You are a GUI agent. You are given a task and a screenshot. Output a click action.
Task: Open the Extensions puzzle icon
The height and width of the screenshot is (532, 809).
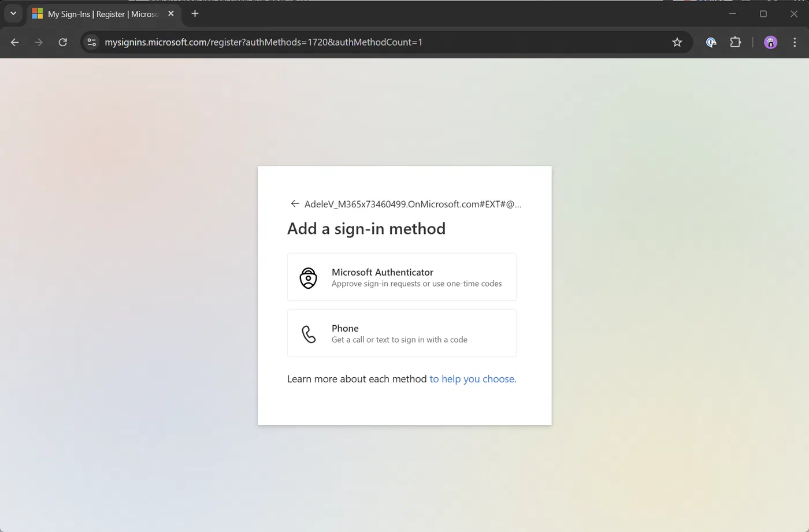point(736,42)
